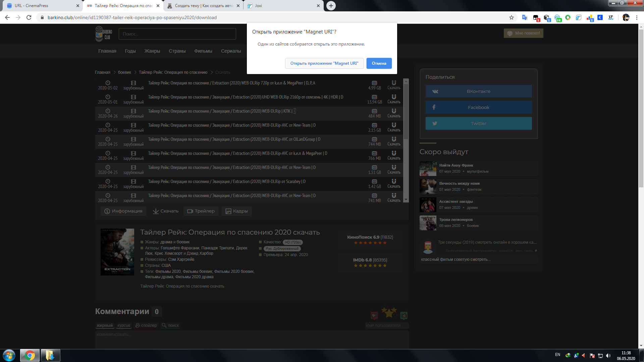Open Фильмы menu item
This screenshot has width=644, height=362.
(203, 51)
